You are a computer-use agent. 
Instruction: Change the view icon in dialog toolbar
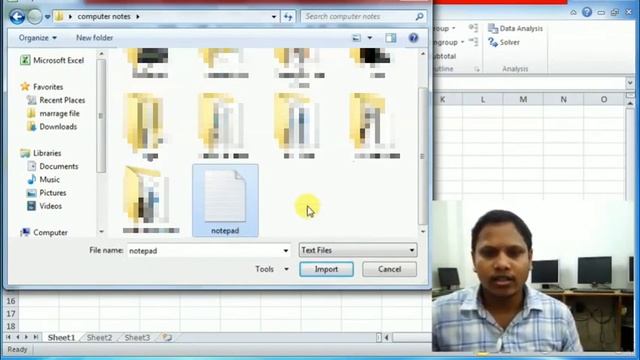[356, 38]
